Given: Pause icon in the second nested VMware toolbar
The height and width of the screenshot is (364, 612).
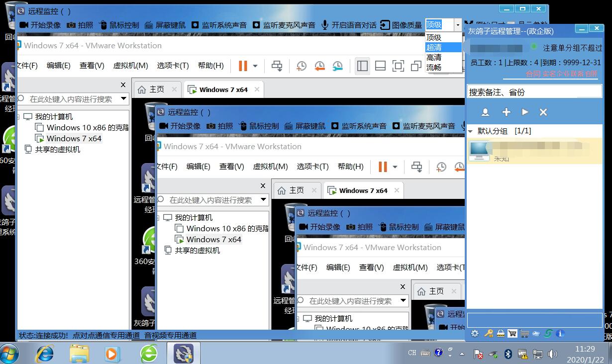Looking at the screenshot, I should (383, 167).
